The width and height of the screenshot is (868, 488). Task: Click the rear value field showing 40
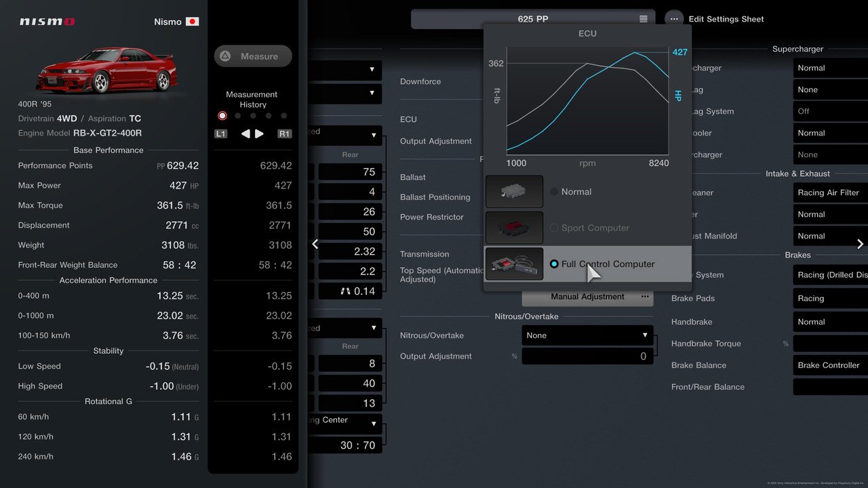[350, 384]
